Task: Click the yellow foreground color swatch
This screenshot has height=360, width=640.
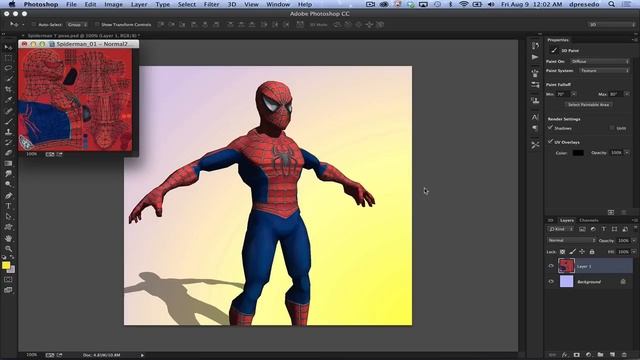Action: (x=6, y=265)
